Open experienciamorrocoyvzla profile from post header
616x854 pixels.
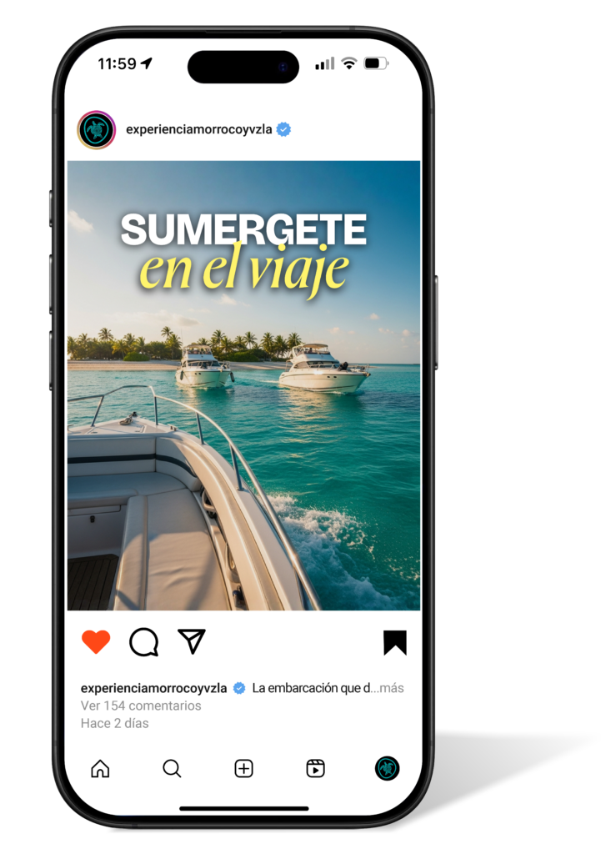point(199,129)
